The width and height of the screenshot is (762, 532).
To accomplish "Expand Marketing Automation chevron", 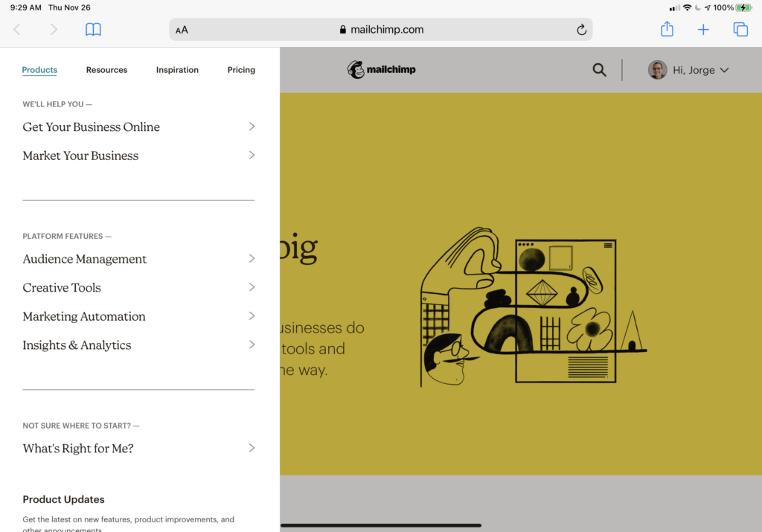I will pos(252,315).
